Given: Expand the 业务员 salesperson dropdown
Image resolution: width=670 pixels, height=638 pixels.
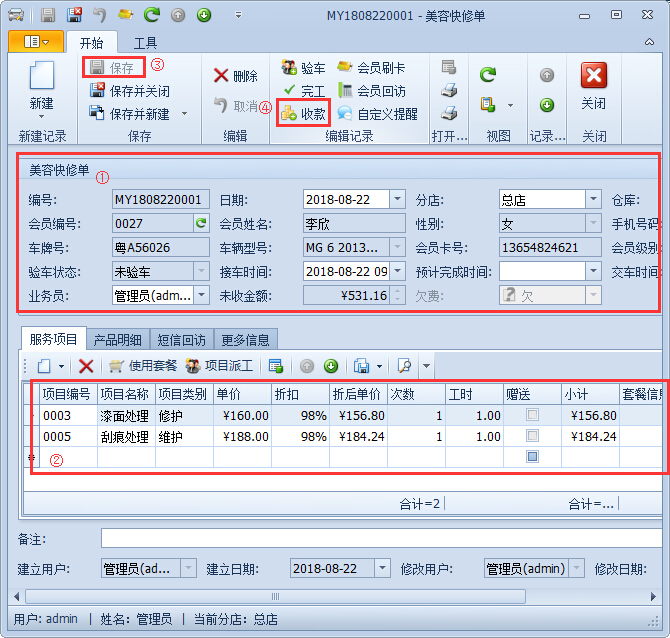Looking at the screenshot, I should point(201,295).
